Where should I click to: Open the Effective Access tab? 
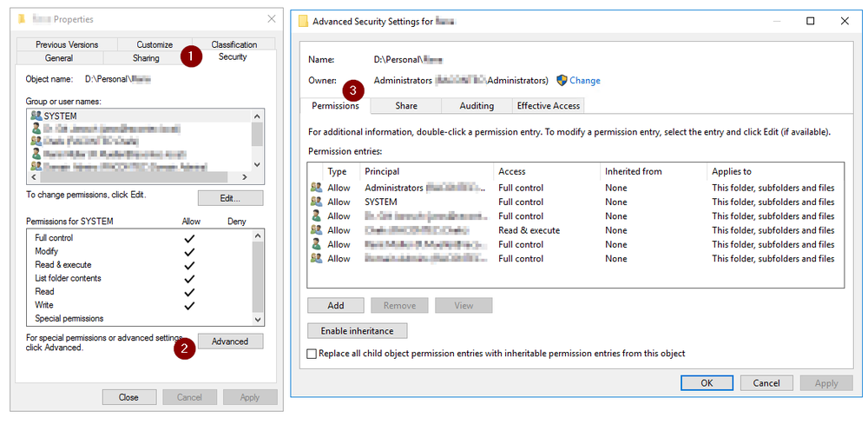click(x=548, y=106)
